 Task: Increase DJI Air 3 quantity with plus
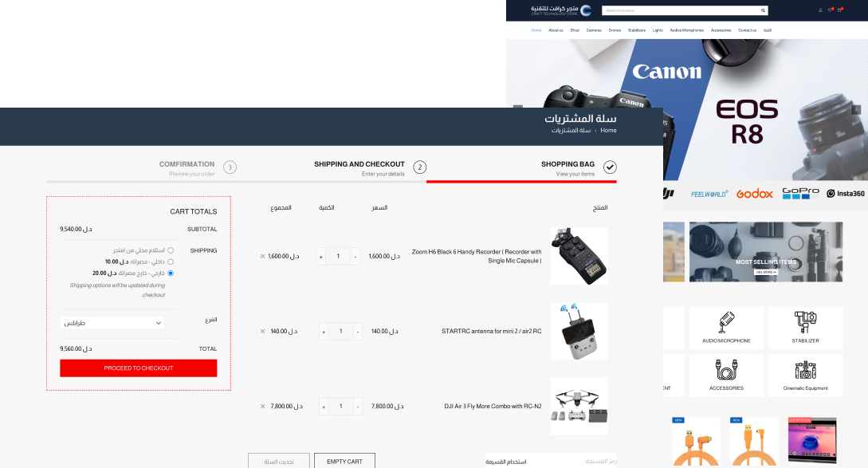click(324, 407)
